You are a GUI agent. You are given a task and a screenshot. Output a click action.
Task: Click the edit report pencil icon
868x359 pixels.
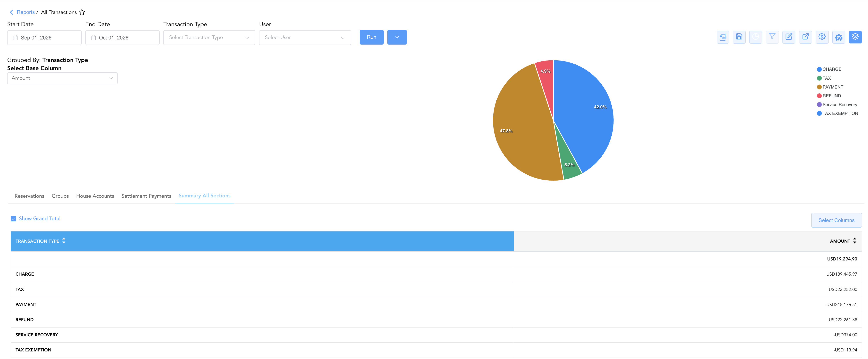(x=789, y=37)
